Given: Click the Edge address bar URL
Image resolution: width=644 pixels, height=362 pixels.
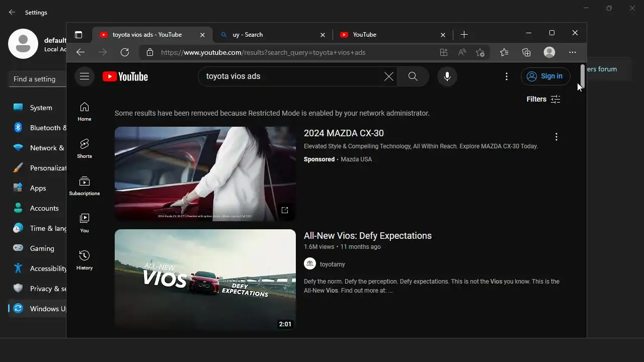Looking at the screenshot, I should coord(263,52).
